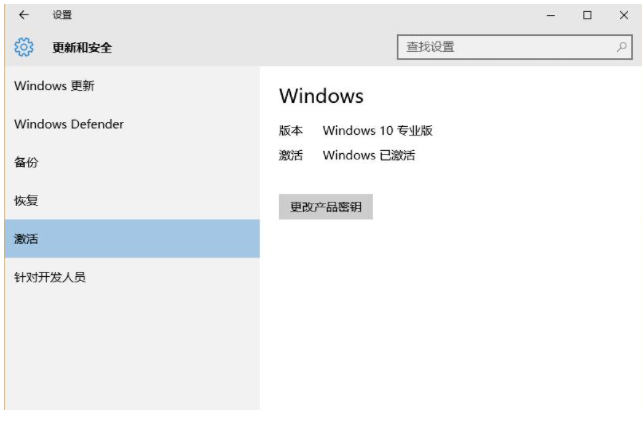This screenshot has width=642, height=429.
Task: Go to the 备份 page
Action: 26,162
